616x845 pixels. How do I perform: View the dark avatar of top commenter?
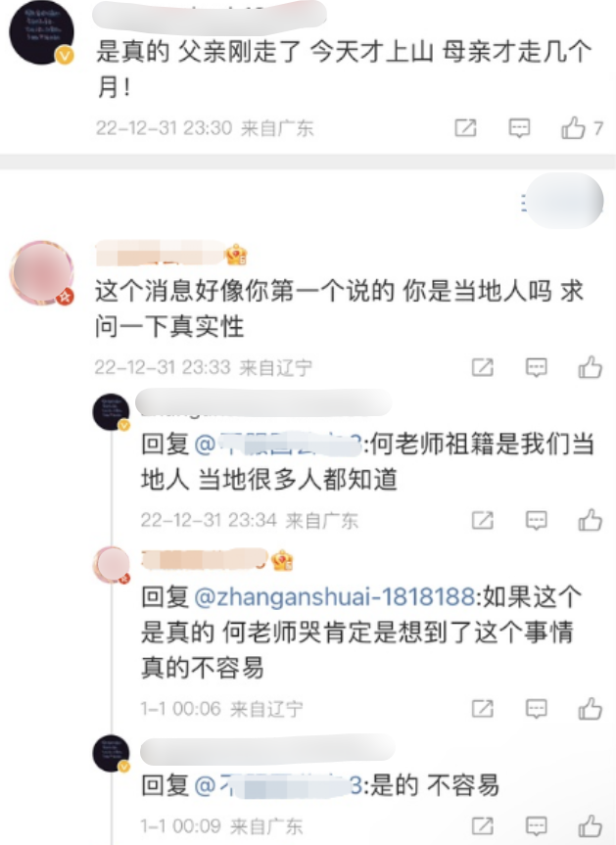(x=41, y=33)
